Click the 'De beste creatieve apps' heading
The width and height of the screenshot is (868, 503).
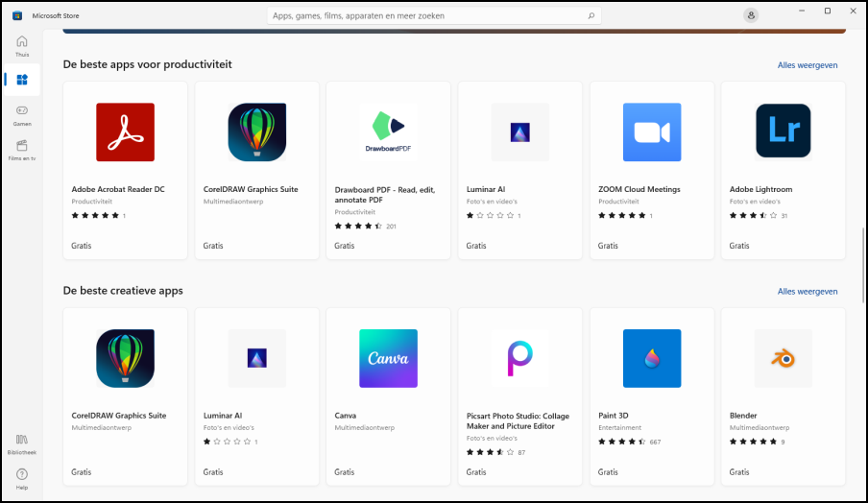(x=123, y=291)
